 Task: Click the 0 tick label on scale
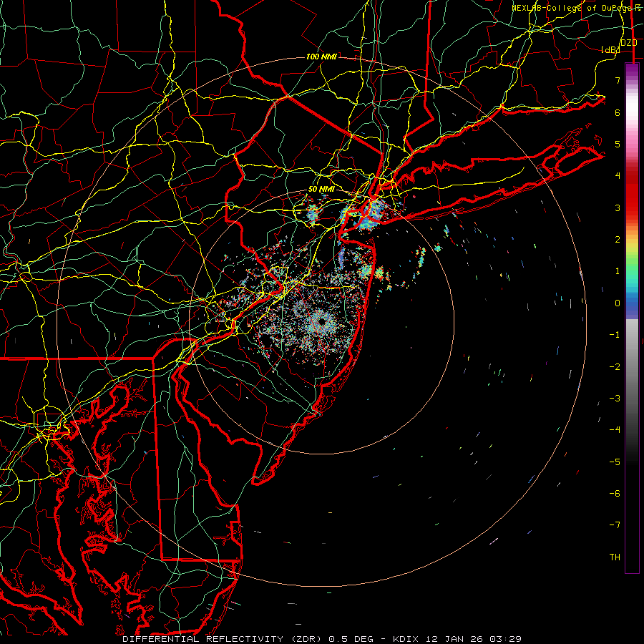(x=618, y=303)
